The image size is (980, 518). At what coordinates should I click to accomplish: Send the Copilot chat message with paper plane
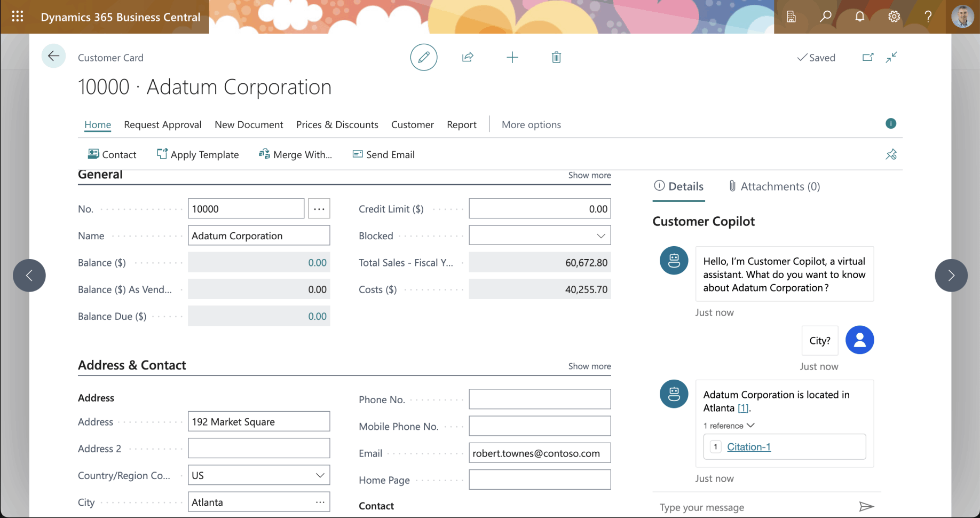pos(867,506)
